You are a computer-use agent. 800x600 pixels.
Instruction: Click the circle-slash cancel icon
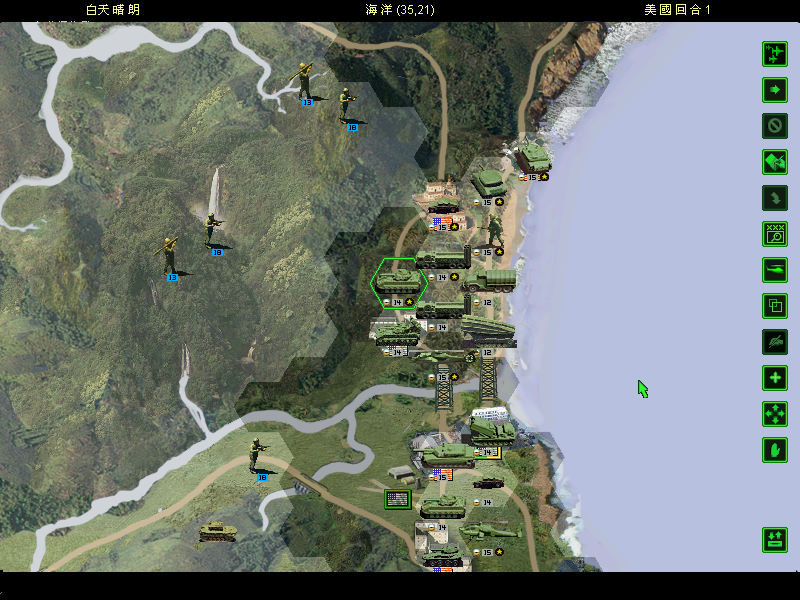tap(775, 126)
